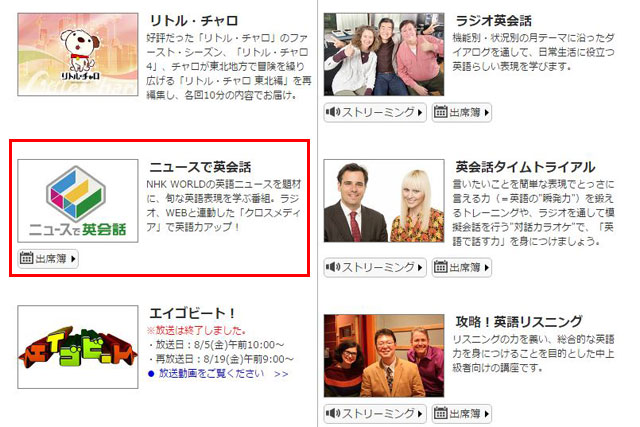Click the Little Charo dog logo thumbnail
The width and height of the screenshot is (640, 427).
point(77,54)
